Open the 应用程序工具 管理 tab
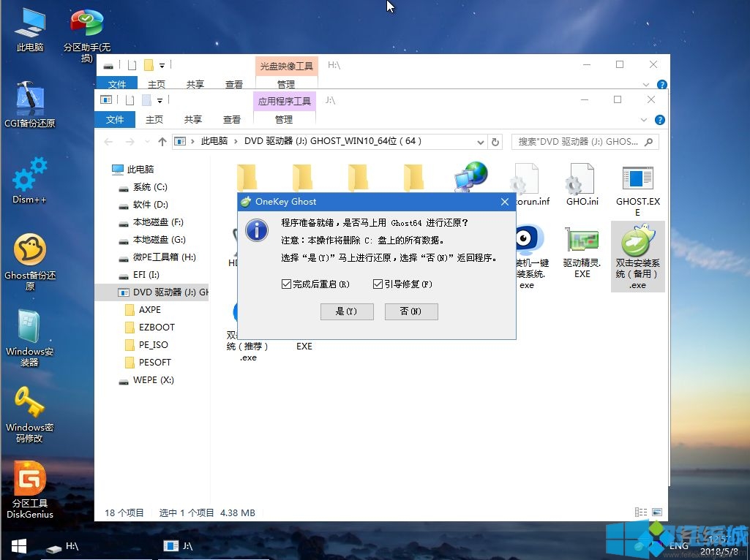750x560 pixels. [285, 119]
